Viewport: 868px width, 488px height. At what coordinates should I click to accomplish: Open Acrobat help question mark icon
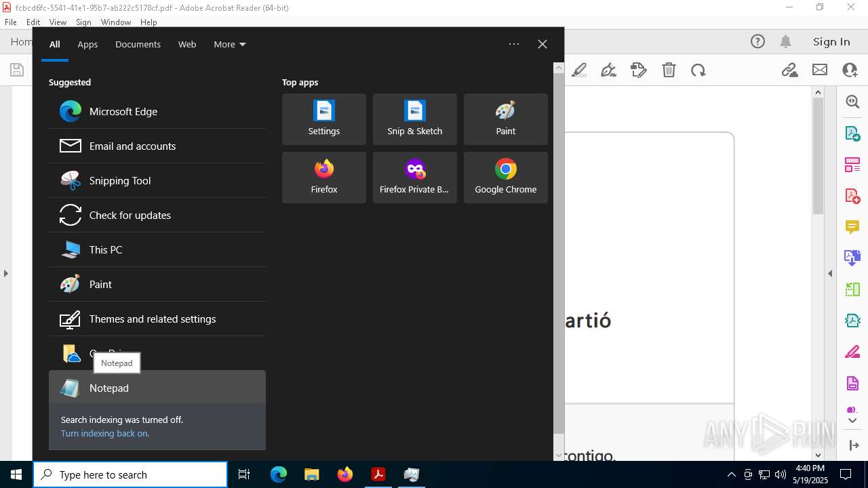coord(758,42)
